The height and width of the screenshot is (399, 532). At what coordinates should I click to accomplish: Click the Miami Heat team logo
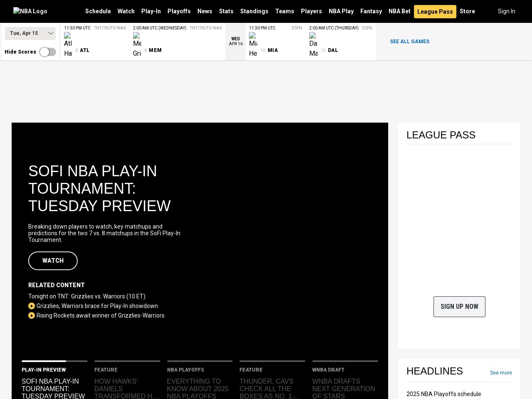pos(253,45)
